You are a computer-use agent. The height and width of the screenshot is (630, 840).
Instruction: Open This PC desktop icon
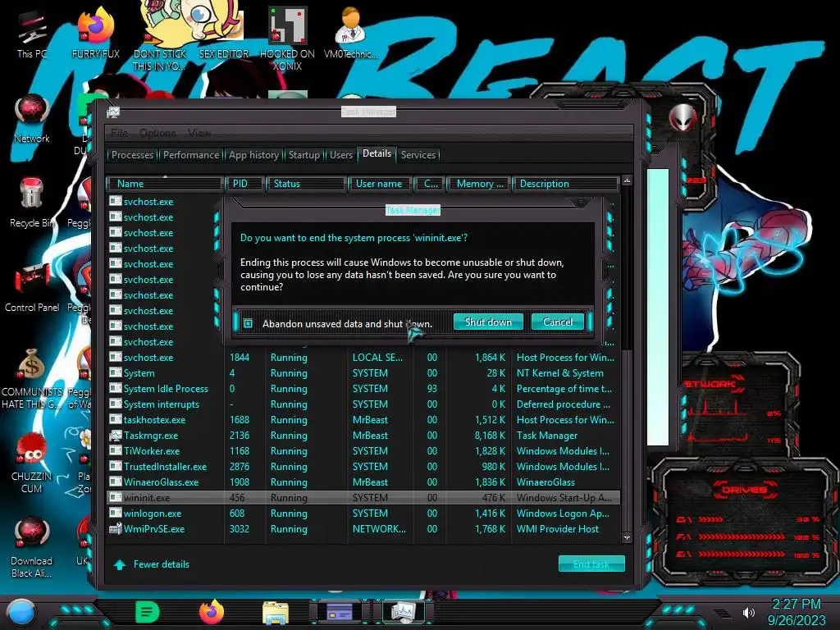32,34
